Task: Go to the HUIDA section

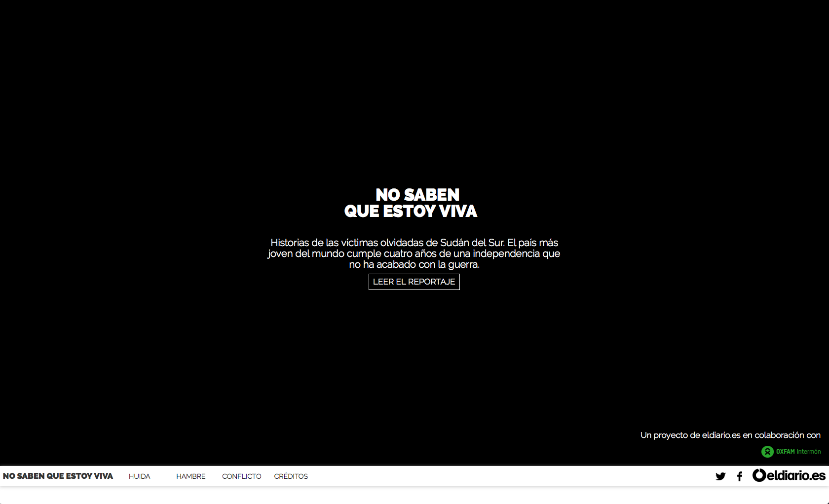Action: [139, 476]
